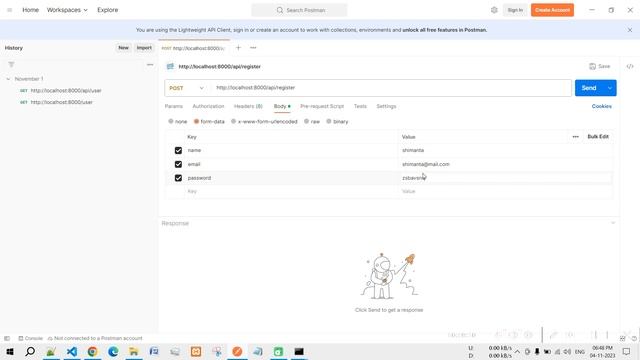Click the Search Postman field

pos(300,10)
